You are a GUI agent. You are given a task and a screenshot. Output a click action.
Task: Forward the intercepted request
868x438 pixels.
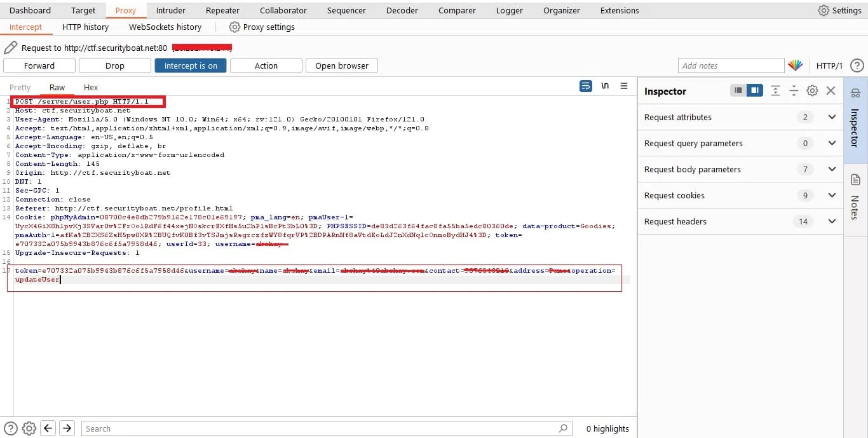39,65
